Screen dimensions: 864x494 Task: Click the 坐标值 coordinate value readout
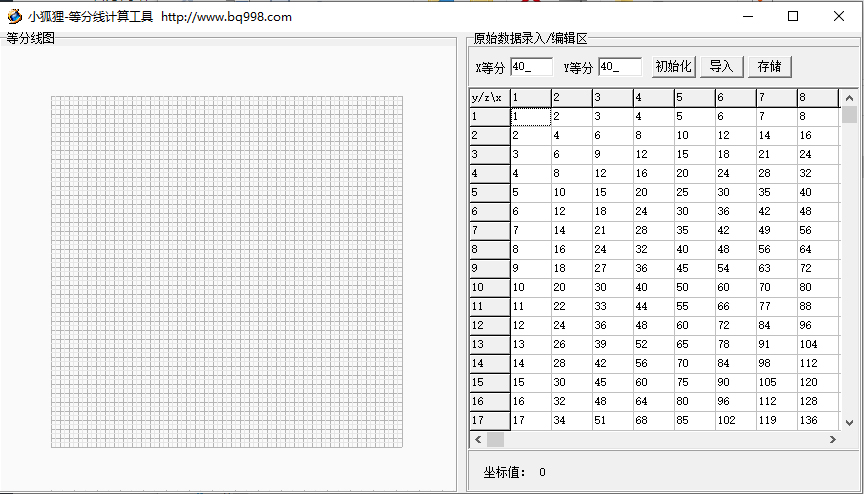point(515,473)
